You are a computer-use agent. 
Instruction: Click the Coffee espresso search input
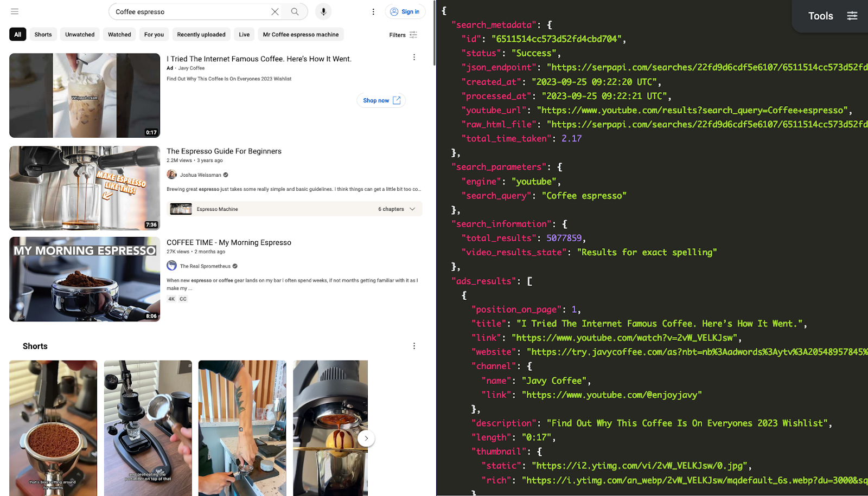(190, 11)
